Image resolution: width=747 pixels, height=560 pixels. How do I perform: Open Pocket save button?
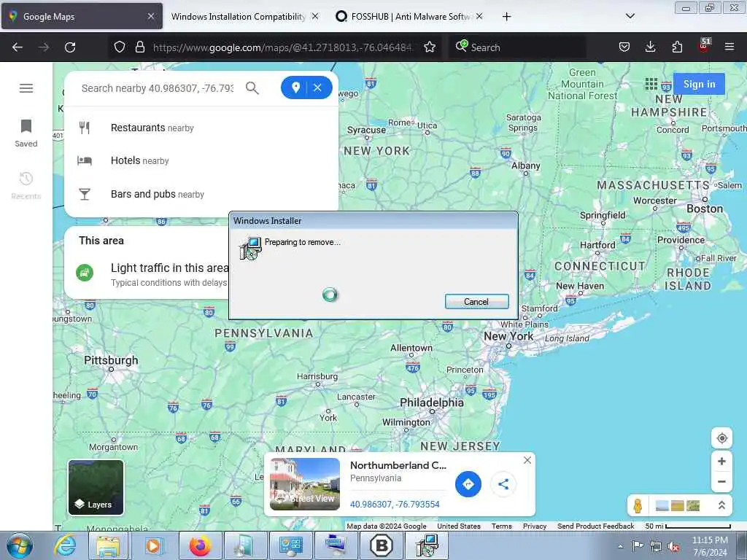pyautogui.click(x=624, y=47)
